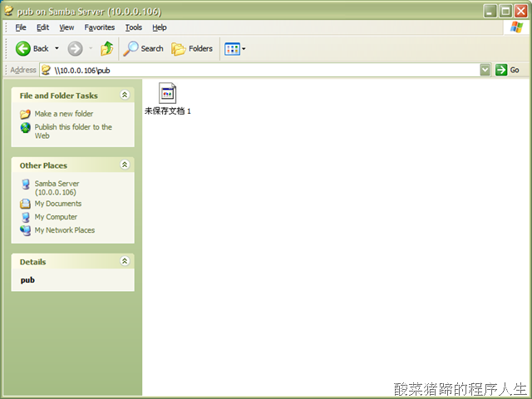Click the green Back arrow button
Screen dimensions: 532x399
(x=23, y=48)
